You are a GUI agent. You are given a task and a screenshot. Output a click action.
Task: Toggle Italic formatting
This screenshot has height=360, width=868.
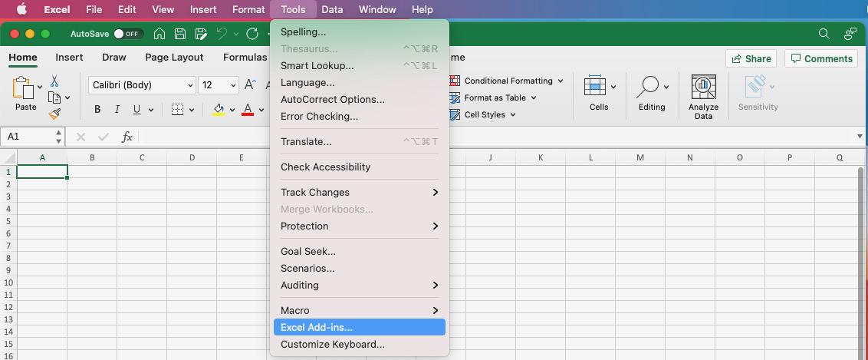[117, 110]
